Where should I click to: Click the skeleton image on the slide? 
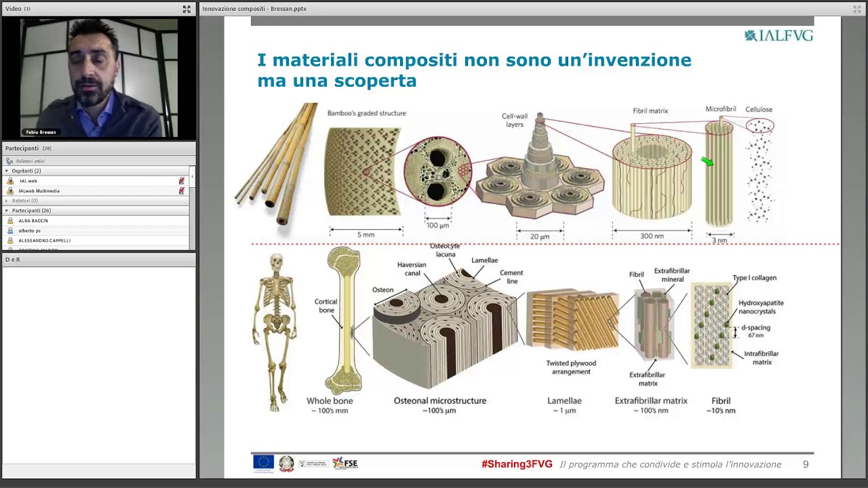coord(276,333)
